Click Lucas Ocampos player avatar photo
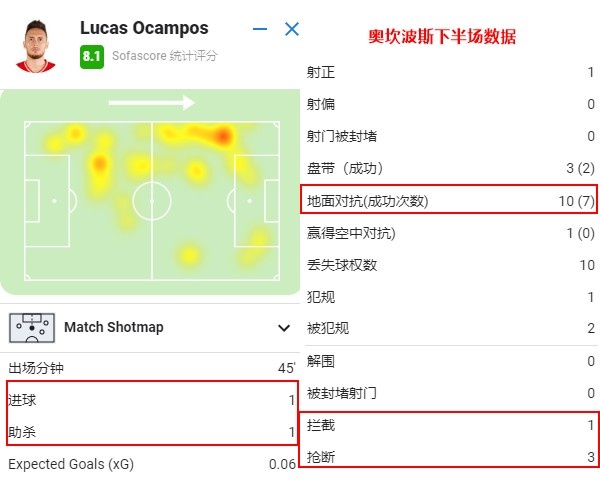This screenshot has height=480, width=600. click(x=37, y=44)
